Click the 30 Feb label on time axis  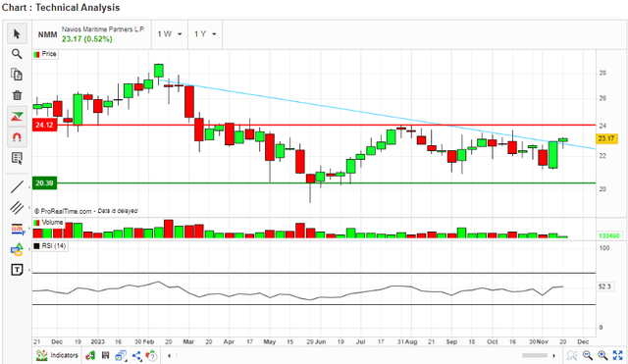pos(144,342)
